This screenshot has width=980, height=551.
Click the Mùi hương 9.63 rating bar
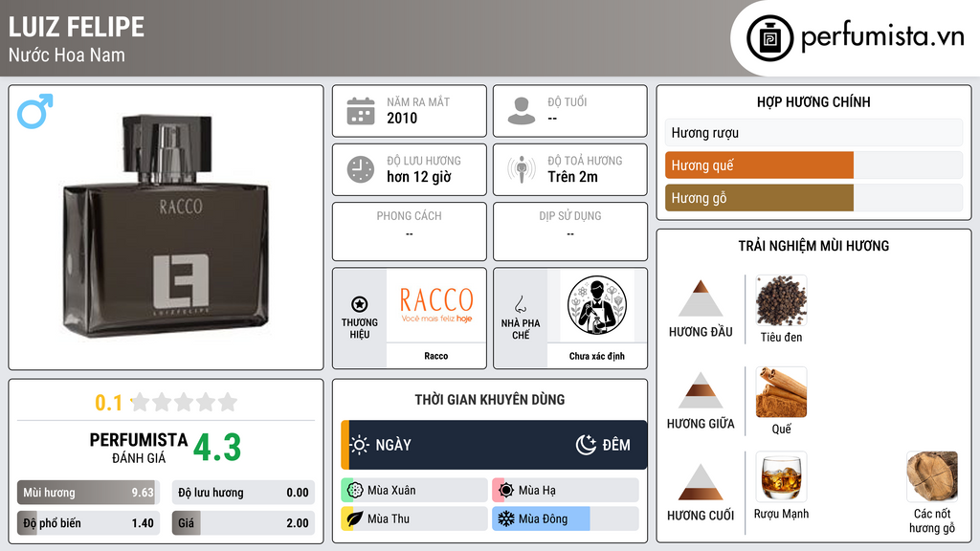click(88, 493)
